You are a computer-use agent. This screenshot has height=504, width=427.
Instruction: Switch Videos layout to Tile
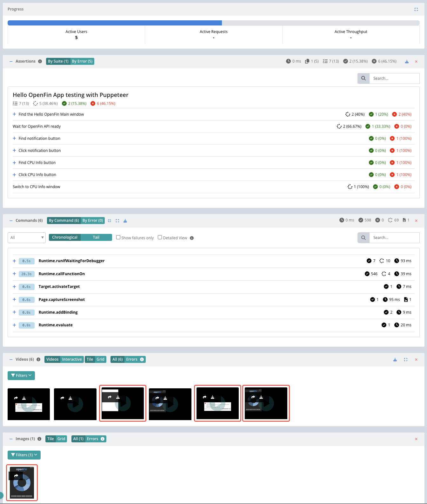(90, 359)
